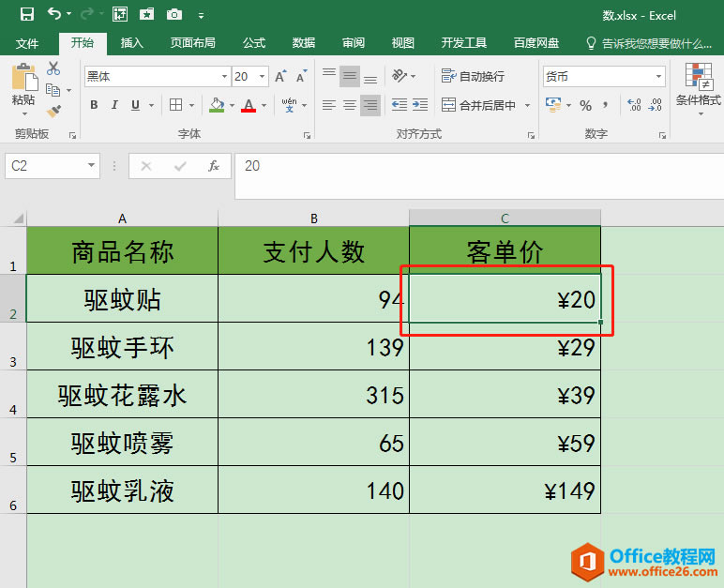Image resolution: width=724 pixels, height=588 pixels.
Task: Switch to the 插入 ribbon tab
Action: click(x=132, y=43)
